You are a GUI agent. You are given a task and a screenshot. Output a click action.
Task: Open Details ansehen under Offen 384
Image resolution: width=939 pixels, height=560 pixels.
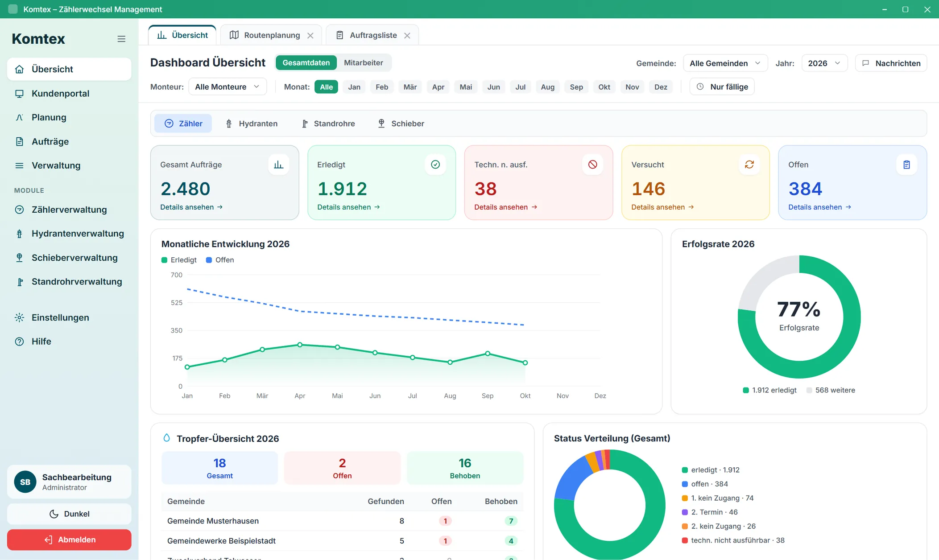(819, 207)
